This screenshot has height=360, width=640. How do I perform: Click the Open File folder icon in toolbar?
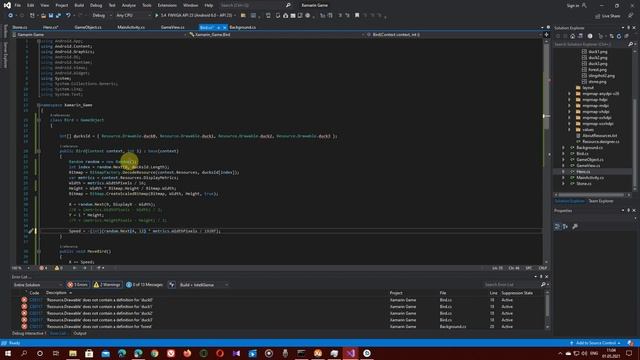43,16
